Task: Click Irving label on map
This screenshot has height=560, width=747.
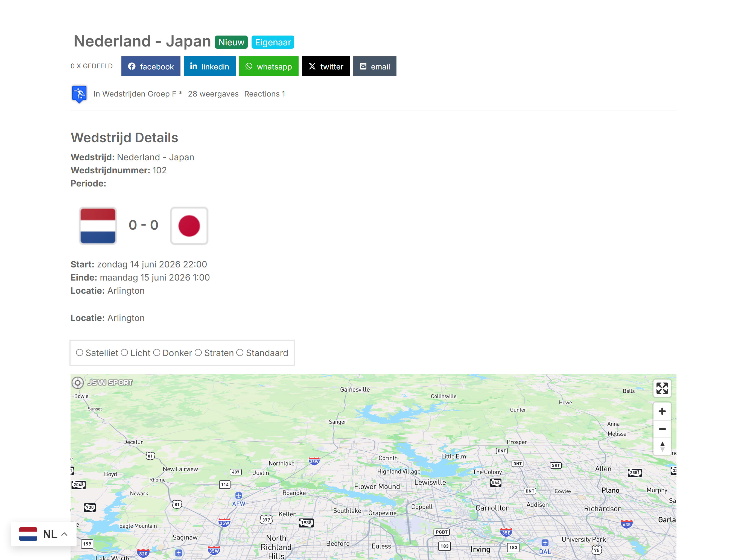Action: pyautogui.click(x=480, y=550)
